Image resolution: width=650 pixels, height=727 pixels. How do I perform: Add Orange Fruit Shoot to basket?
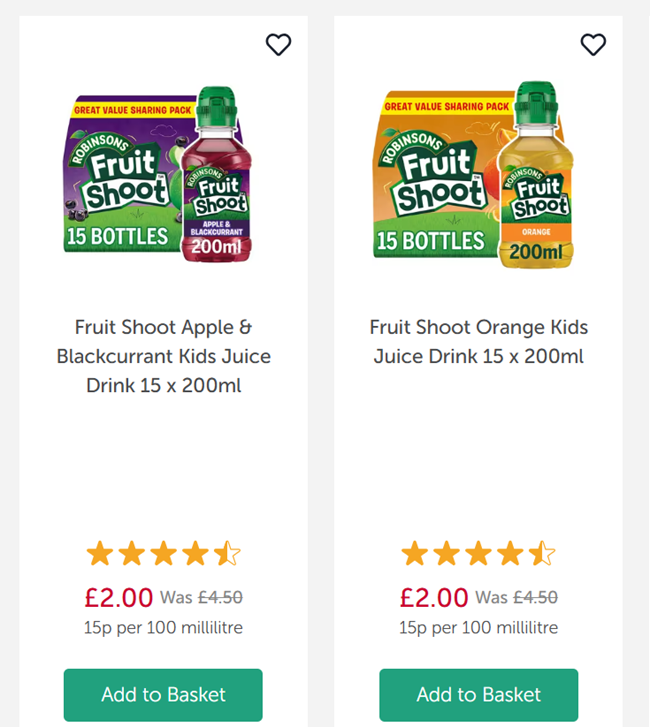tap(478, 694)
